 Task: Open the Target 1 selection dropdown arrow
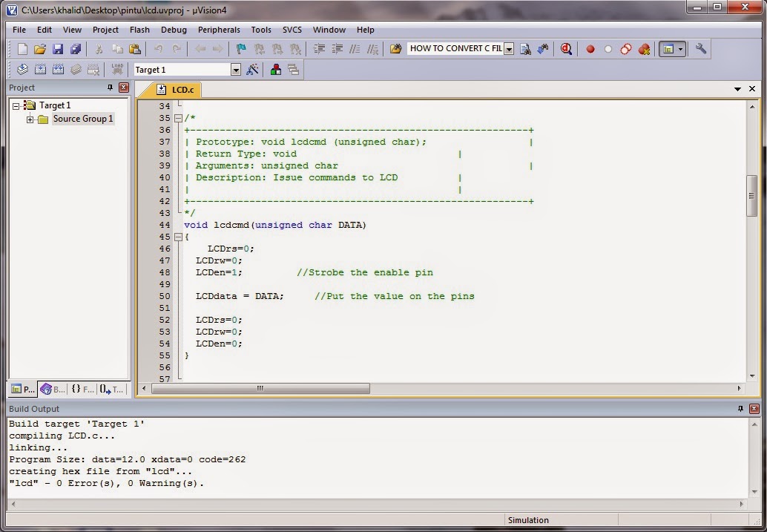pos(236,70)
